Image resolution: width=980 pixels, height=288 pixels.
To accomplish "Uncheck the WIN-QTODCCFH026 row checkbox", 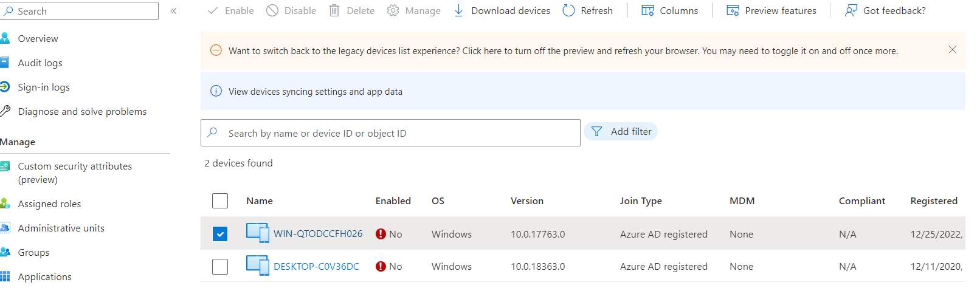I will click(x=220, y=234).
